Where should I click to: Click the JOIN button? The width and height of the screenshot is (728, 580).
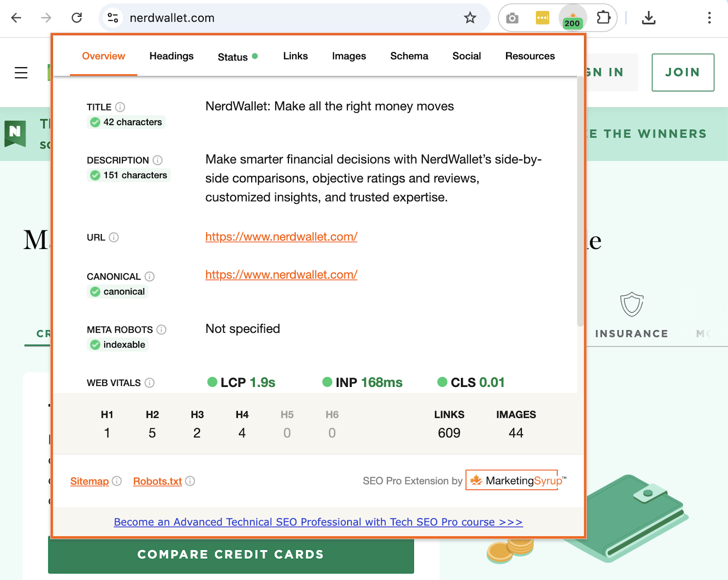[x=682, y=72]
